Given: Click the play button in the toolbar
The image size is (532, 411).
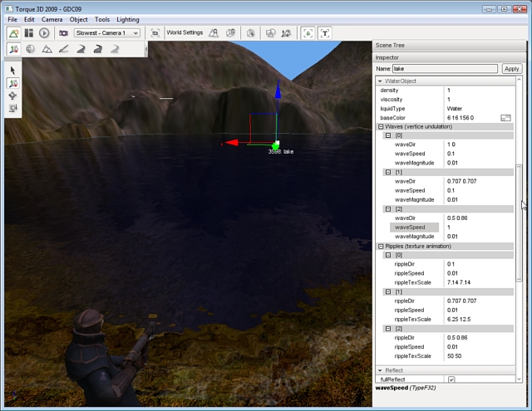Looking at the screenshot, I should [x=44, y=33].
